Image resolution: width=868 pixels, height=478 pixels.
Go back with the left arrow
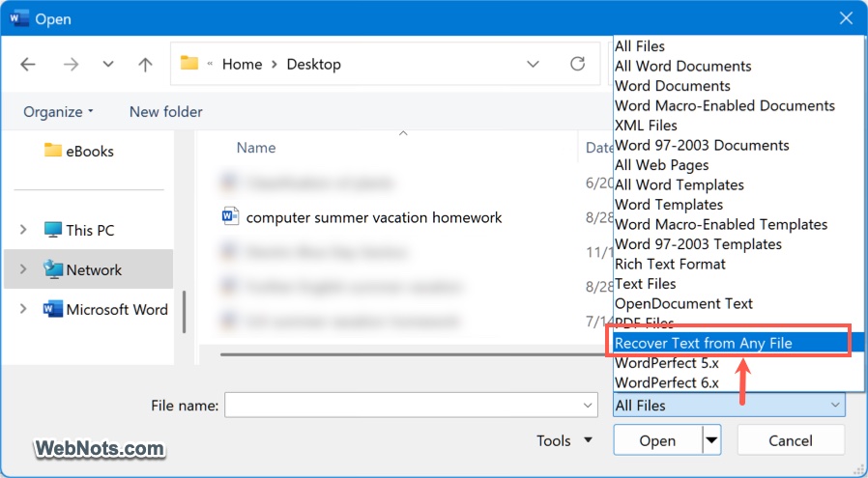click(x=28, y=64)
